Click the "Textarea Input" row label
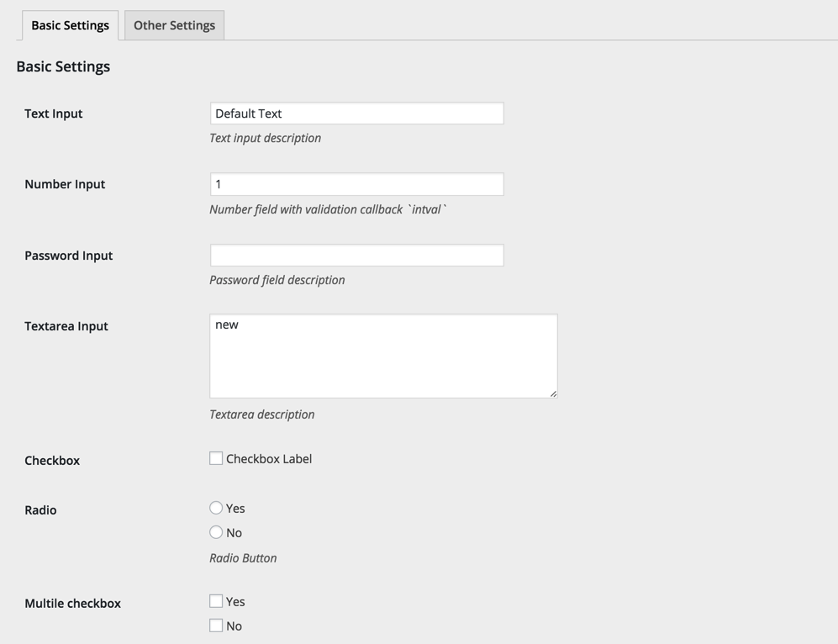Image resolution: width=838 pixels, height=644 pixels. [x=66, y=326]
